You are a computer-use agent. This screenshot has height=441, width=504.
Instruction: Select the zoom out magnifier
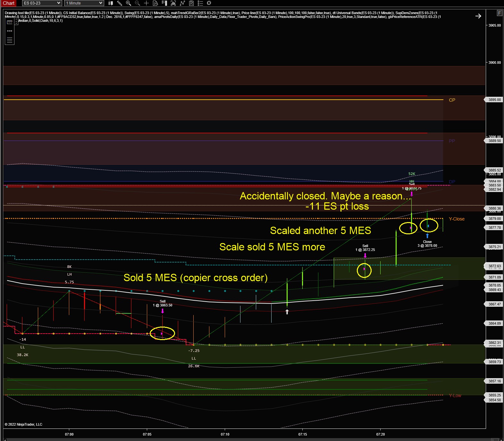[138, 3]
